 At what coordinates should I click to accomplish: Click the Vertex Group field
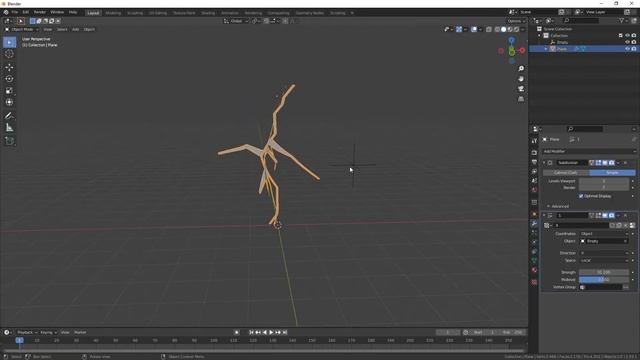click(601, 287)
